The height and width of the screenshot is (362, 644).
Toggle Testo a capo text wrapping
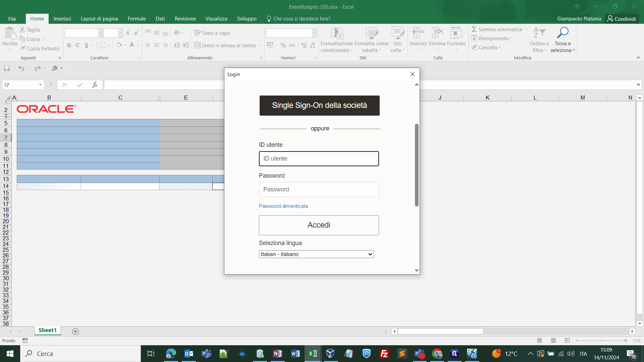[x=212, y=33]
